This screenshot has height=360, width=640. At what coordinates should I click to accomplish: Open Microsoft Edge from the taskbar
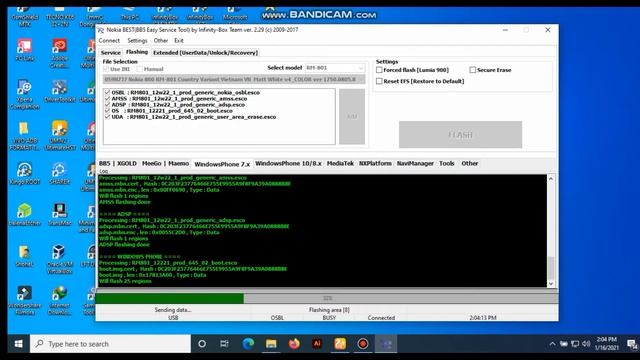click(x=248, y=344)
